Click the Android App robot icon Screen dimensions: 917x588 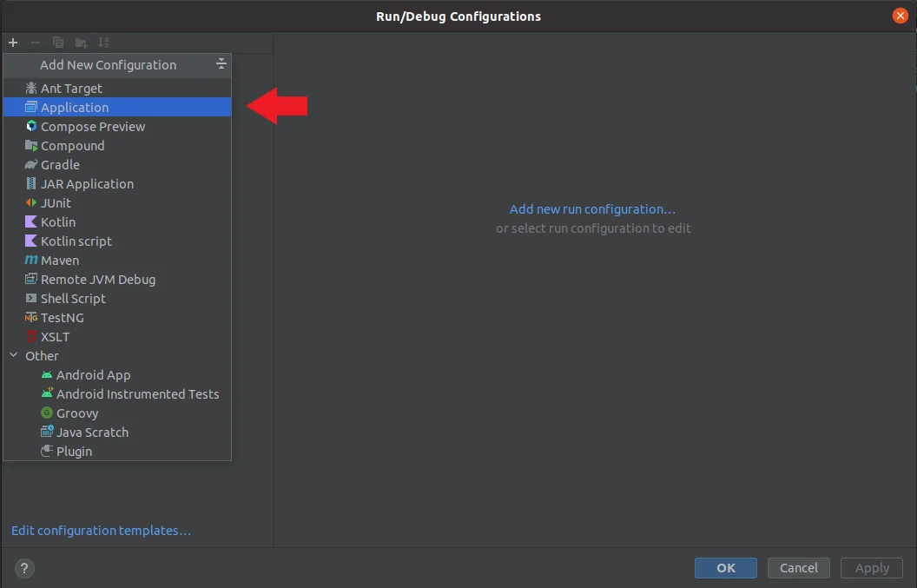[x=47, y=374]
